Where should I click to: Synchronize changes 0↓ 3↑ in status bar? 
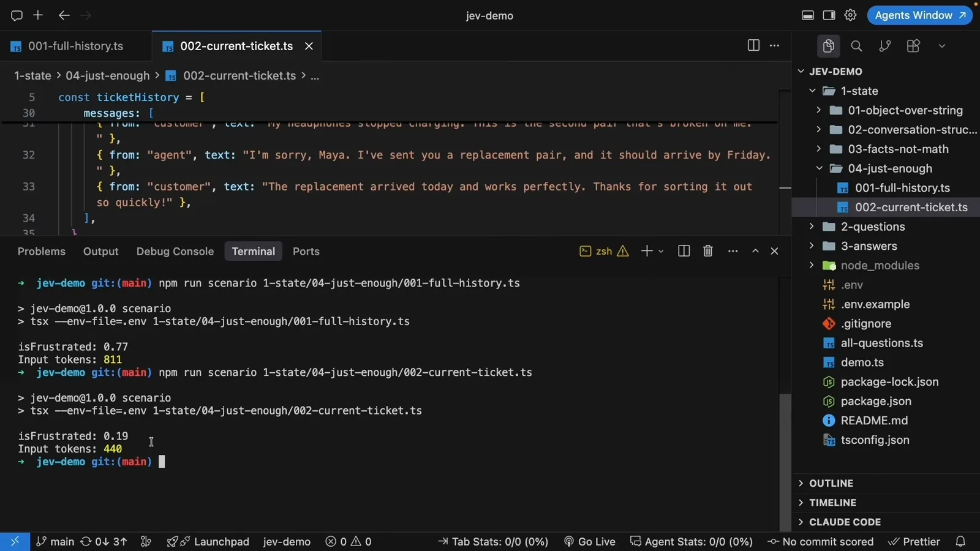pos(104,541)
